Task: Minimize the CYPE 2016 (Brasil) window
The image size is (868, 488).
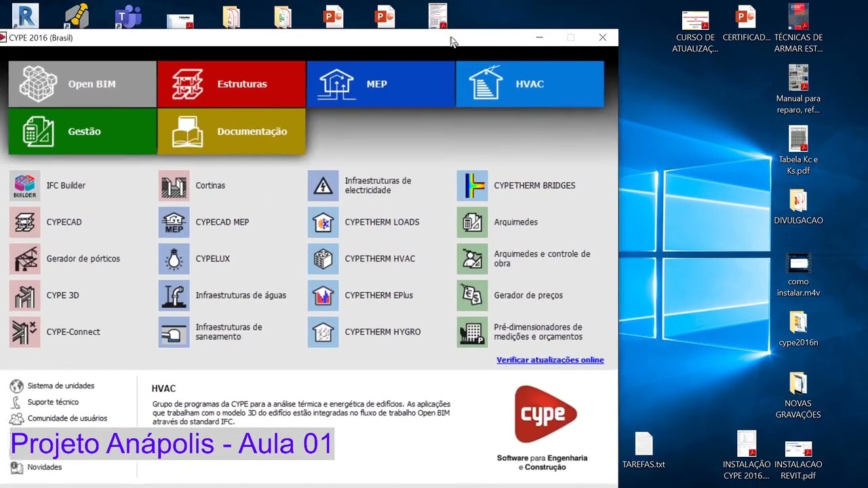Action: coord(540,38)
